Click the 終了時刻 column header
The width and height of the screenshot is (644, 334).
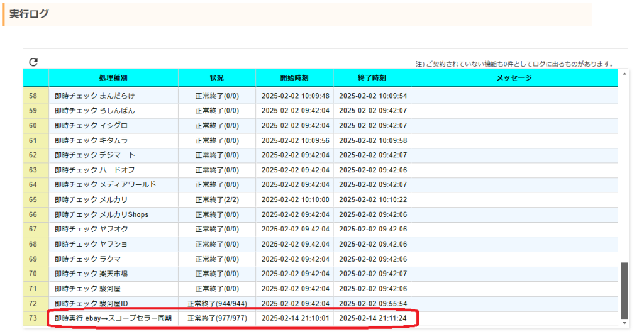[372, 77]
